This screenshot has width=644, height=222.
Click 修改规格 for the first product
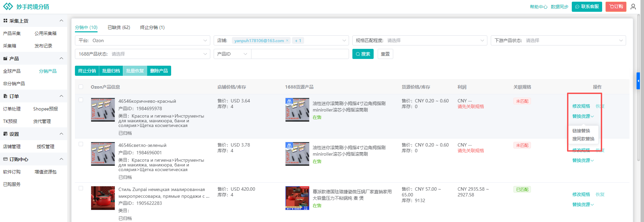581,106
